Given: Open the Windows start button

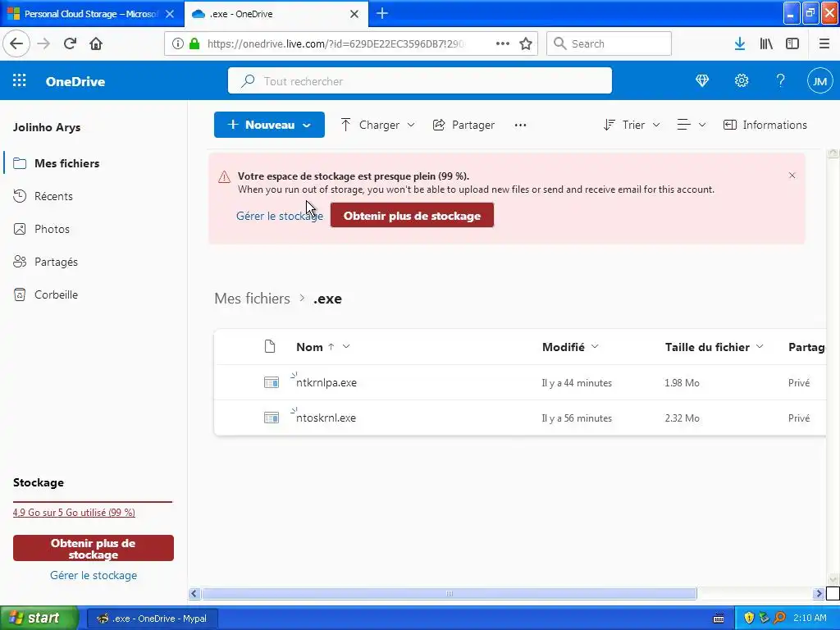Looking at the screenshot, I should point(39,619).
